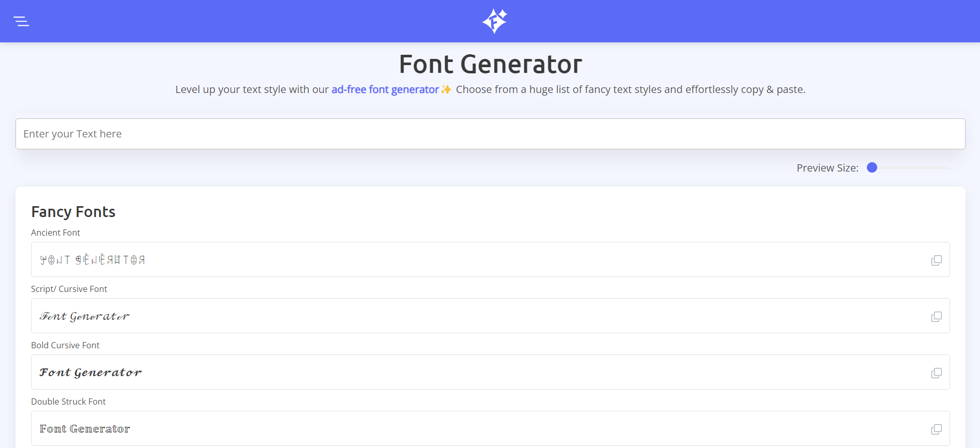The width and height of the screenshot is (980, 448).
Task: Click the Bold Cursive Font label
Action: (x=65, y=345)
